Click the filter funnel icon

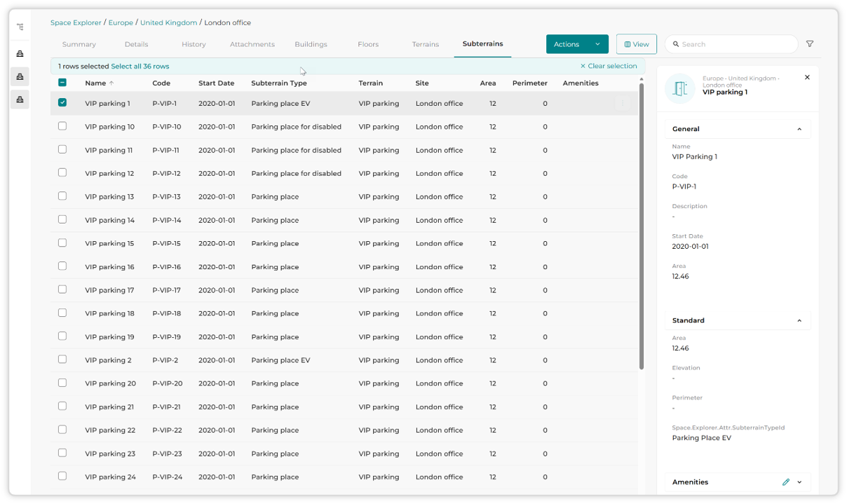(x=810, y=44)
